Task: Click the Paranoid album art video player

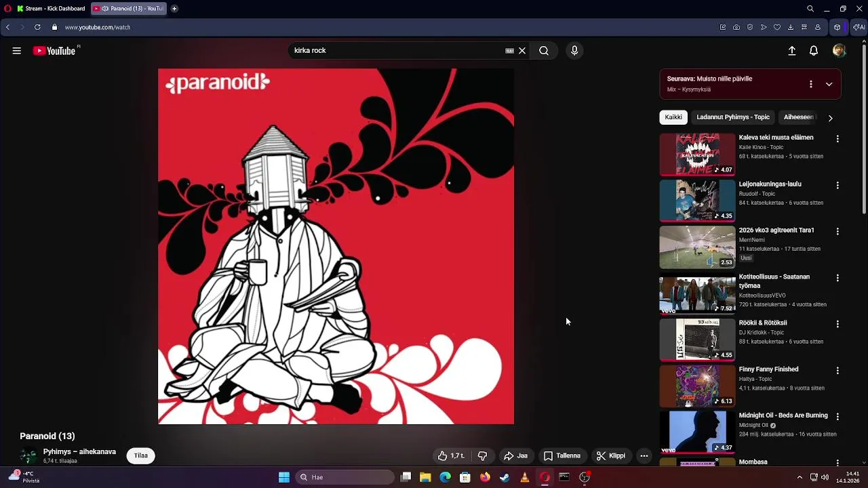Action: coord(336,246)
